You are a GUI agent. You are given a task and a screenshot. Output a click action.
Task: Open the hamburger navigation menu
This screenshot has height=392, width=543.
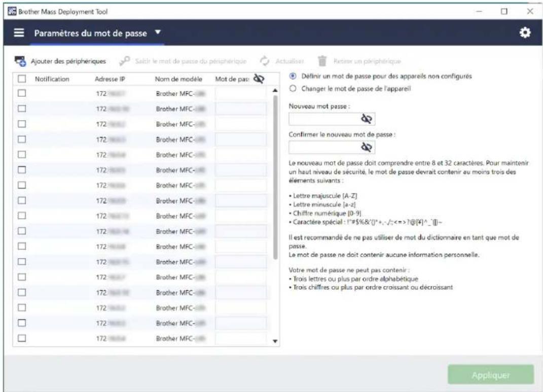[x=19, y=32]
